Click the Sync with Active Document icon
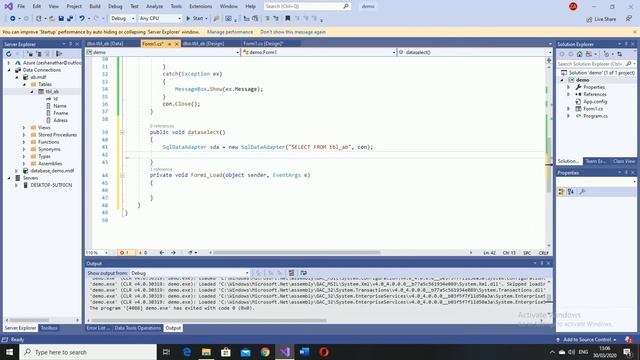This screenshot has width=640, height=360. [620, 54]
